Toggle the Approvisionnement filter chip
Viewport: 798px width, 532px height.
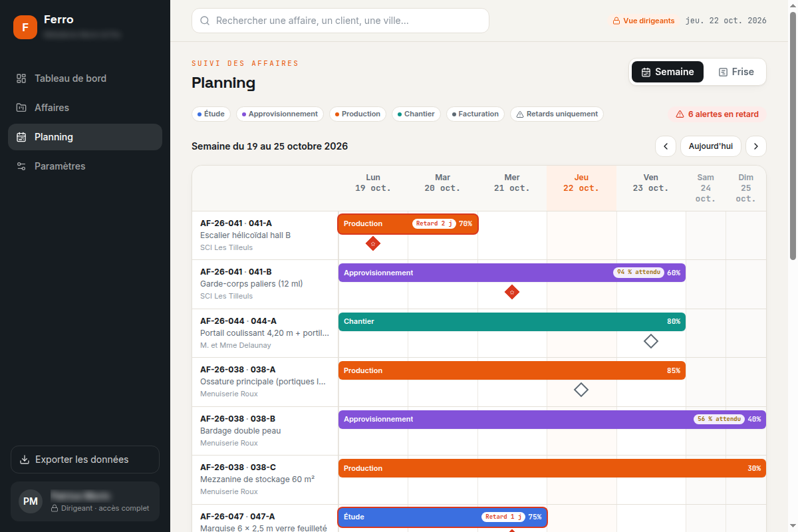pos(280,114)
